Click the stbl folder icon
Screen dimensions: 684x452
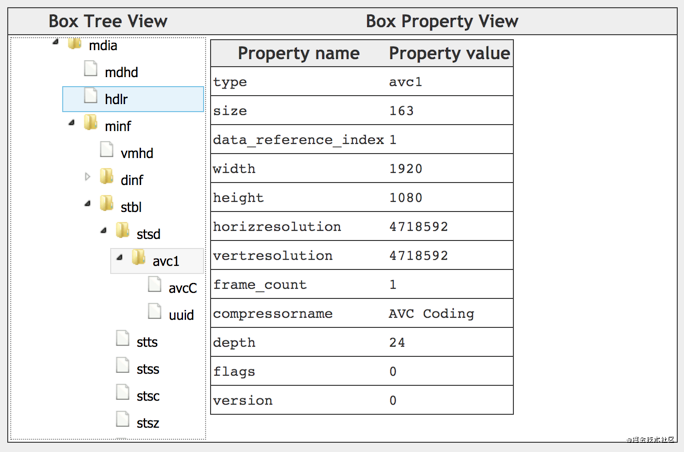pos(107,203)
